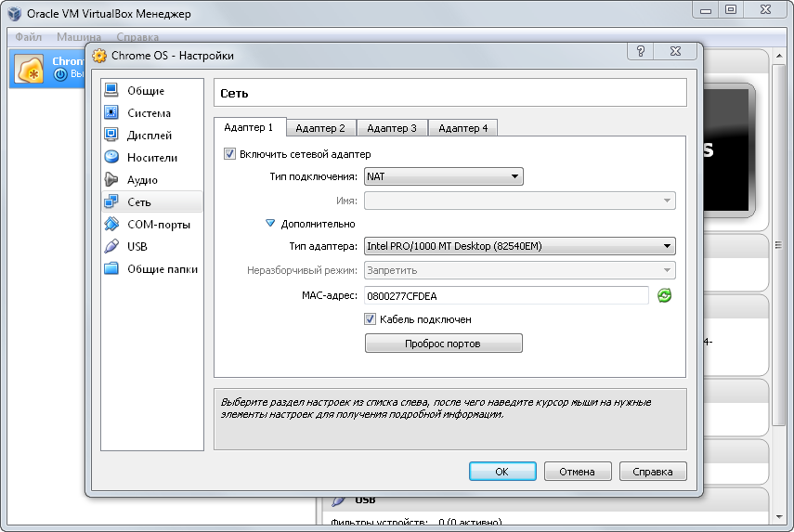Switch to the Адаптер 2 tab
The height and width of the screenshot is (532, 794).
coord(321,128)
